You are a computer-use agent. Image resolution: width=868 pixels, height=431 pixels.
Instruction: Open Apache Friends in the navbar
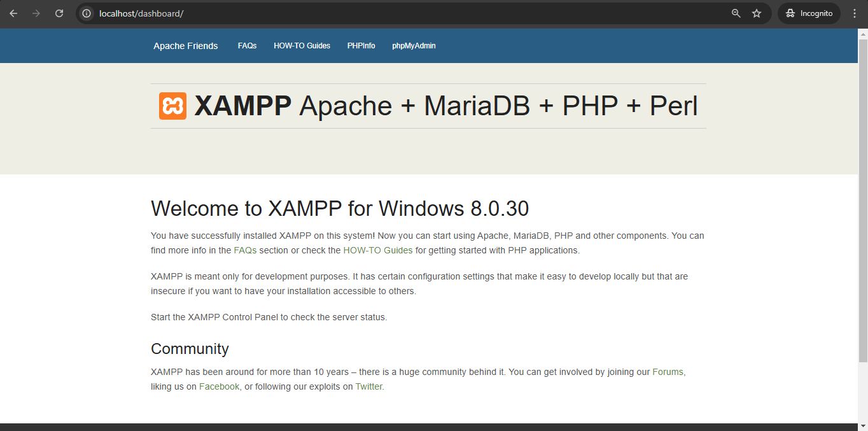coord(186,46)
